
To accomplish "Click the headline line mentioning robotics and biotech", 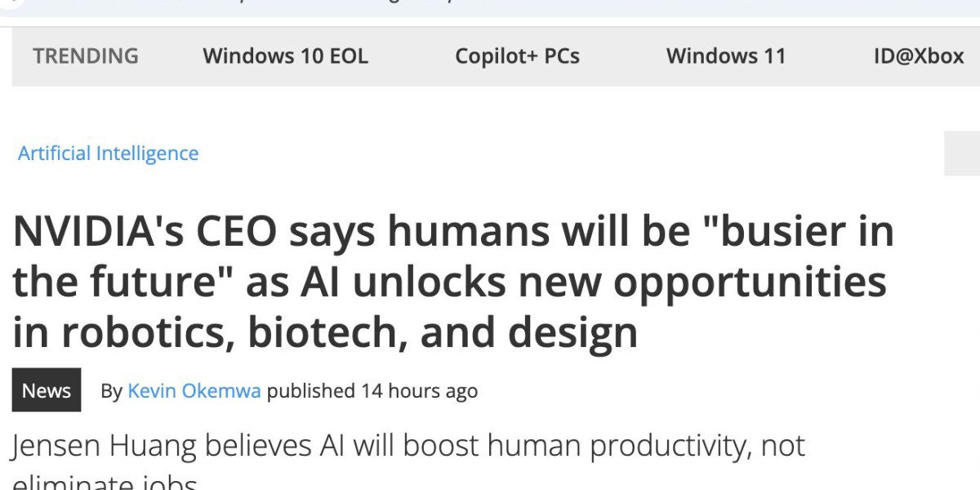I will click(325, 331).
